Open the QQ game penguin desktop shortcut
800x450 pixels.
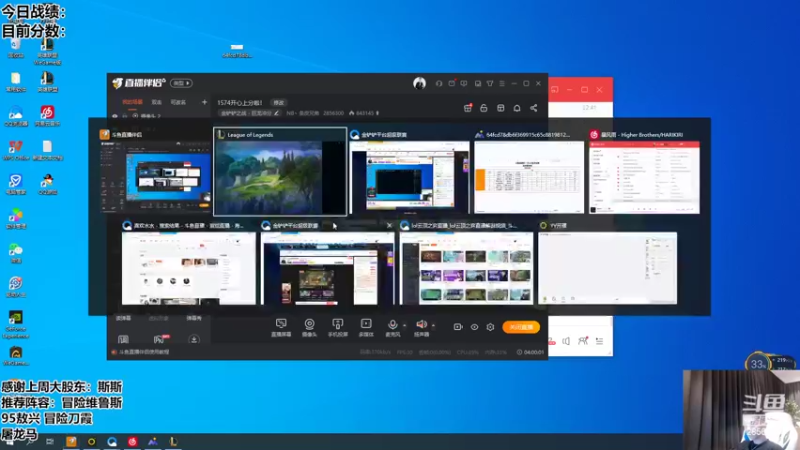click(x=47, y=184)
